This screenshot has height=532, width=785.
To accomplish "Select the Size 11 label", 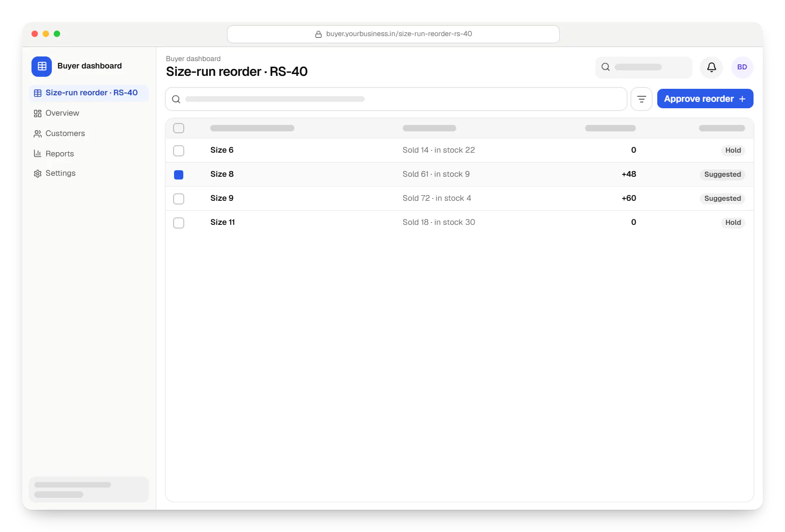I will click(222, 223).
